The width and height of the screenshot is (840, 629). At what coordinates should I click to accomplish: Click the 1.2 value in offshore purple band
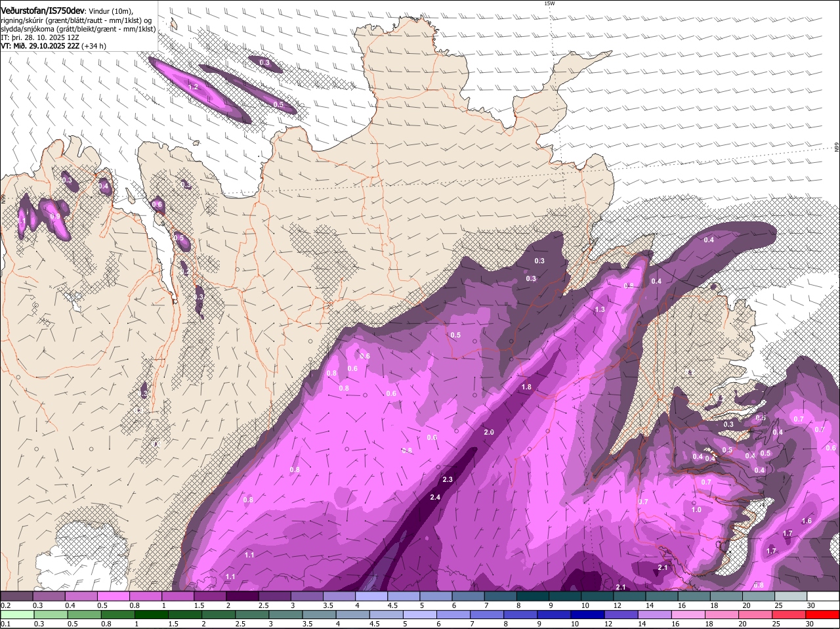(x=193, y=87)
